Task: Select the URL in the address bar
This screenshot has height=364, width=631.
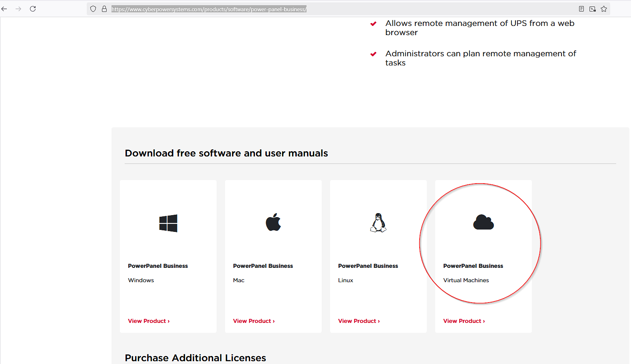Action: click(x=209, y=9)
